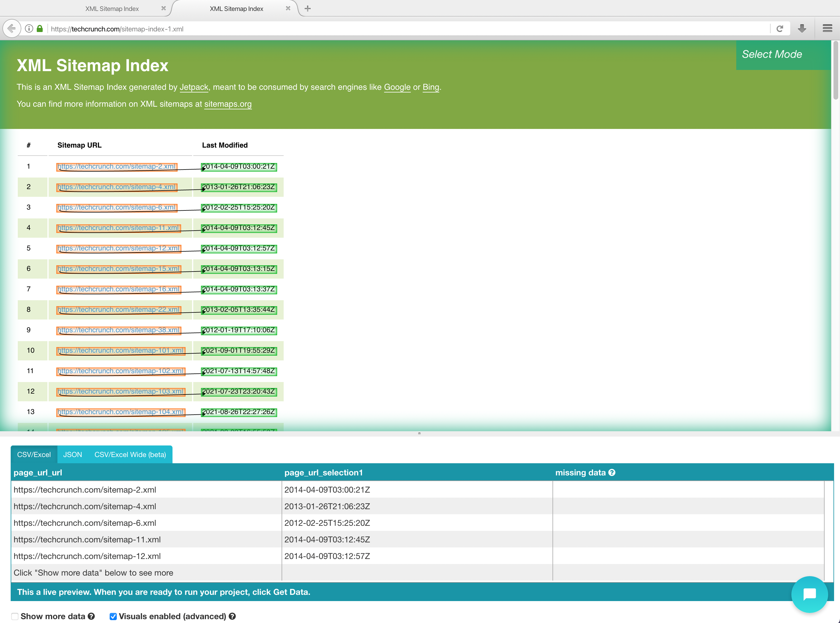
Task: Open the sitemap-104.xml link
Action: click(120, 412)
